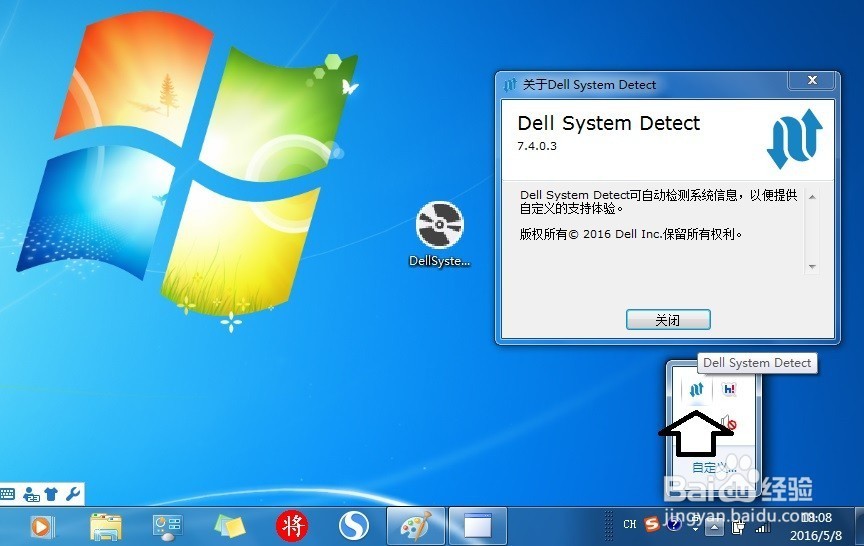Close the 关于Dell System Detect window with X

coord(812,80)
